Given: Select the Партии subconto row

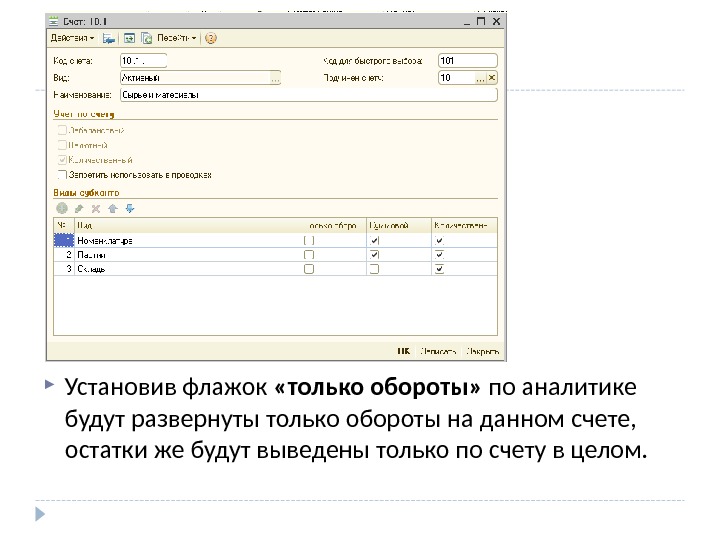Looking at the screenshot, I should tap(275, 254).
